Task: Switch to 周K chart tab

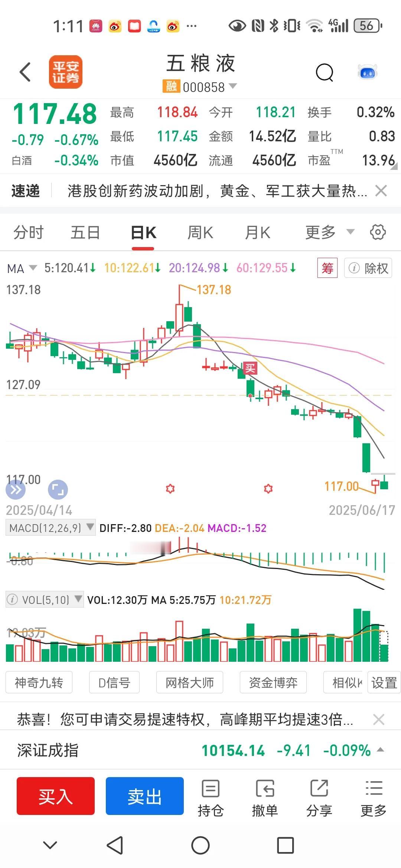Action: click(200, 233)
